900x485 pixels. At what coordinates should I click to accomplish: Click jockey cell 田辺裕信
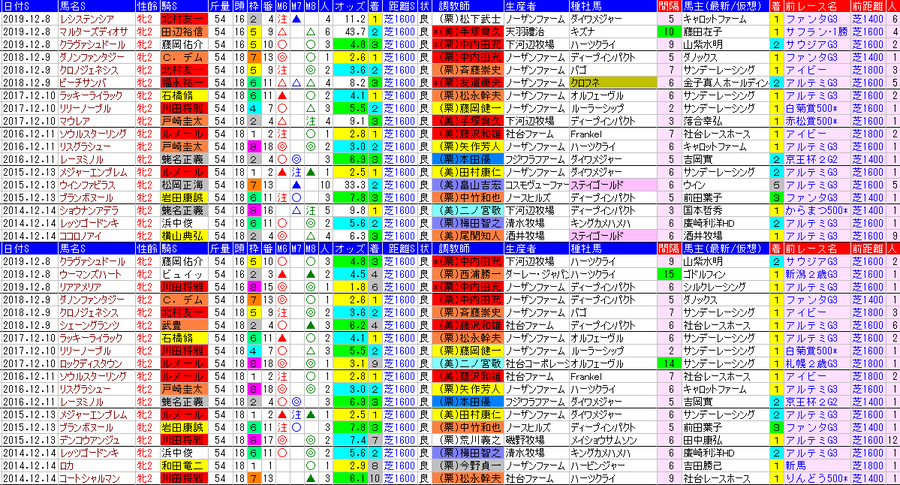pyautogui.click(x=183, y=32)
